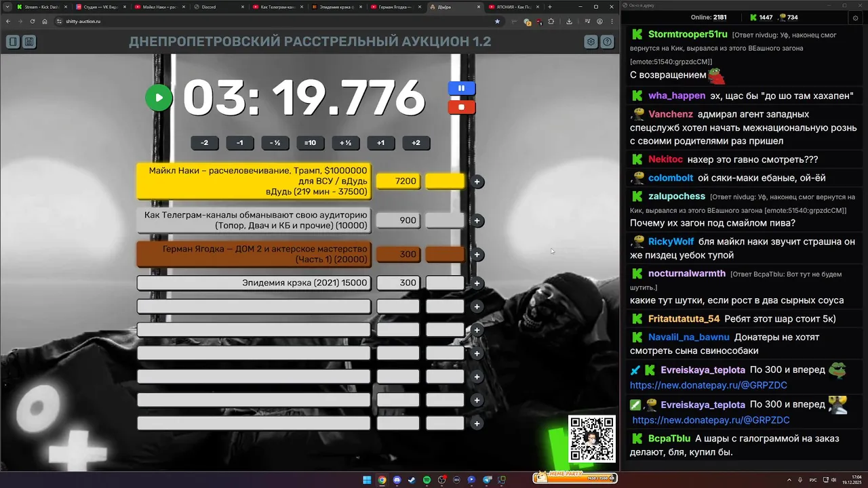Click the add-amount field beside 900
868x488 pixels.
click(x=445, y=220)
